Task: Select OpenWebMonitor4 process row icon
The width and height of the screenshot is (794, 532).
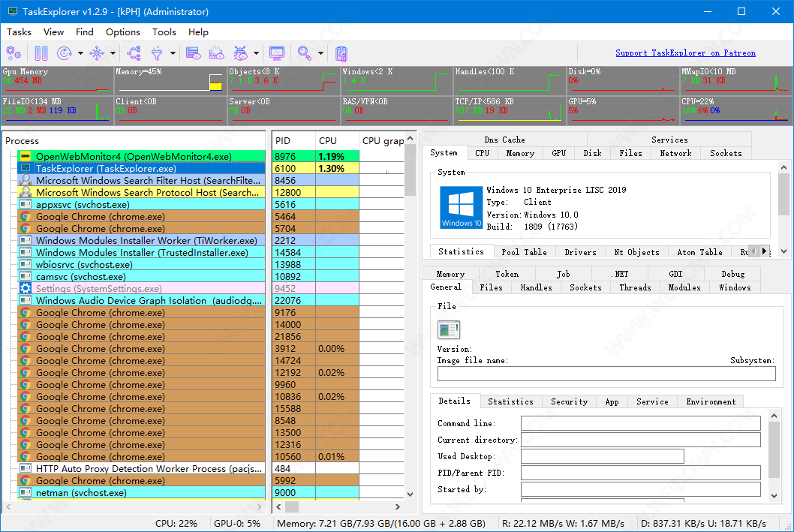Action: tap(26, 156)
